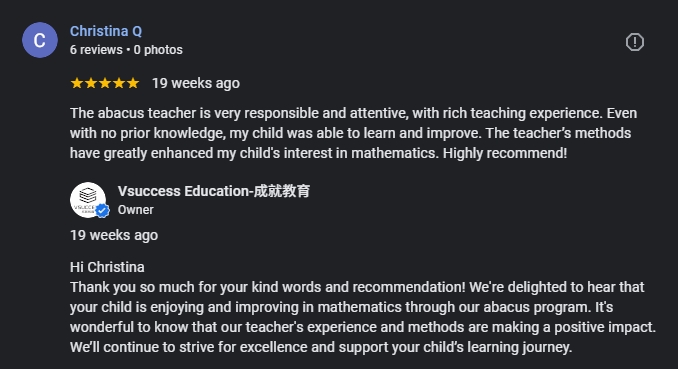This screenshot has width=678, height=369.
Task: Click the flag icon to report review
Action: [634, 42]
